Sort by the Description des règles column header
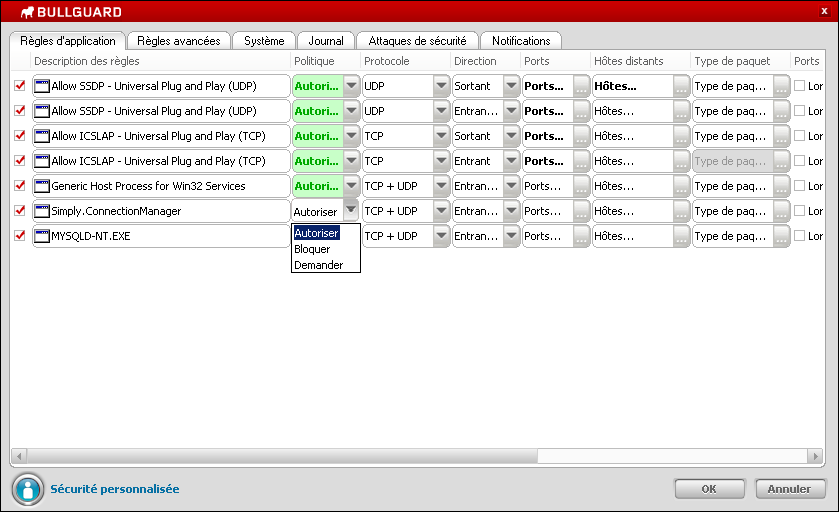 161,61
